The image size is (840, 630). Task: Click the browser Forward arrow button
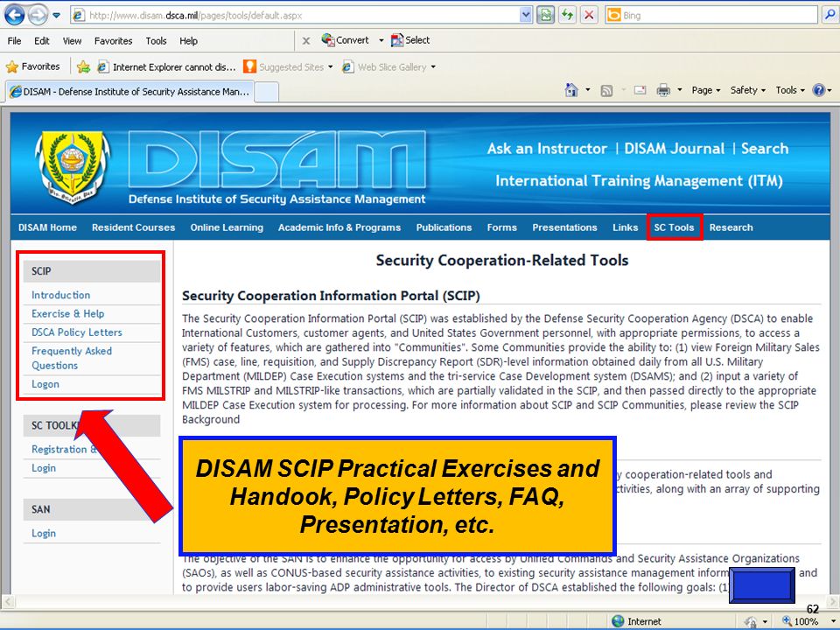(x=38, y=15)
